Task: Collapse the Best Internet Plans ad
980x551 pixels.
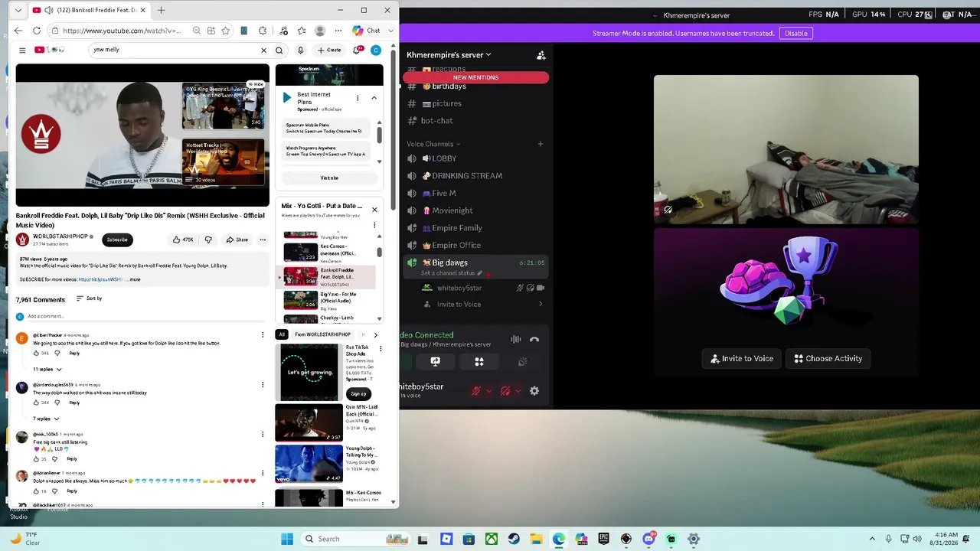Action: pyautogui.click(x=374, y=98)
